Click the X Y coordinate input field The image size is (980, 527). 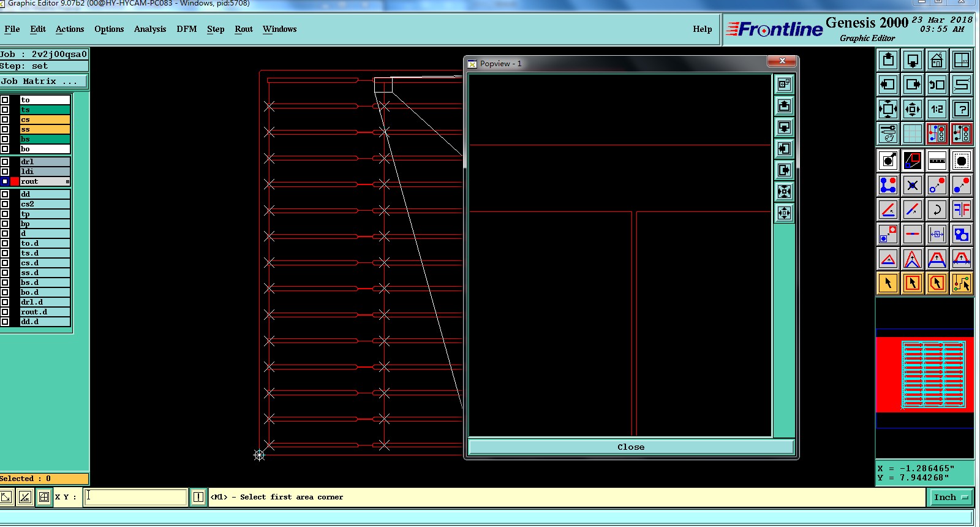135,497
